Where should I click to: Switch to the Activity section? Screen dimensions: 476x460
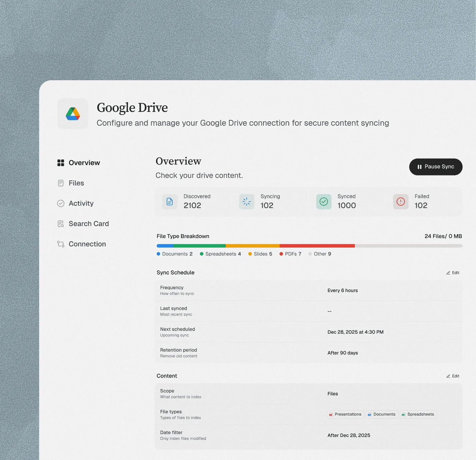point(75,204)
